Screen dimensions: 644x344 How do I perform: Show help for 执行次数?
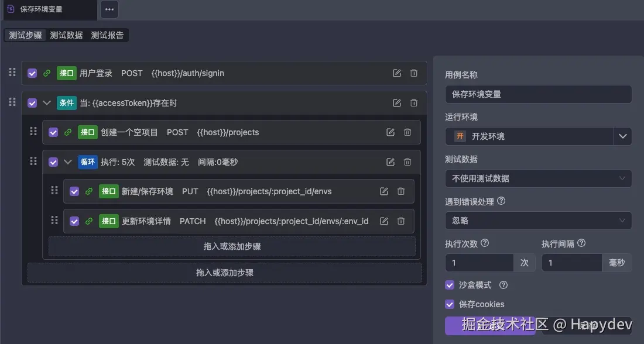point(485,243)
